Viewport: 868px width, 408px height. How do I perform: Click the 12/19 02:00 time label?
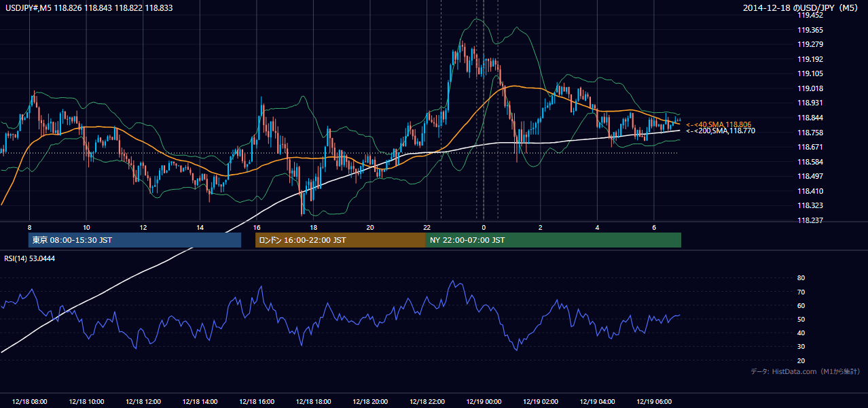tap(541, 402)
